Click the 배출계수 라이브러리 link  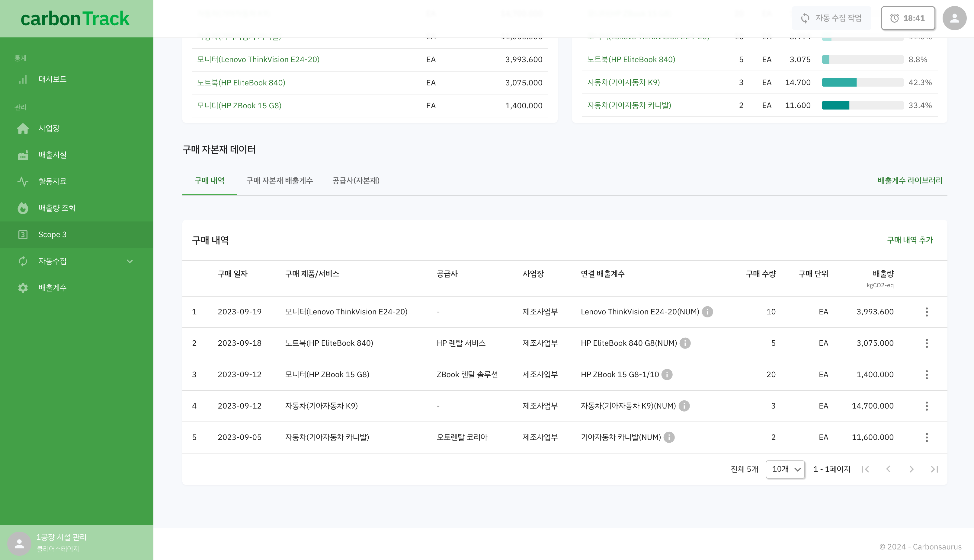pyautogui.click(x=909, y=180)
